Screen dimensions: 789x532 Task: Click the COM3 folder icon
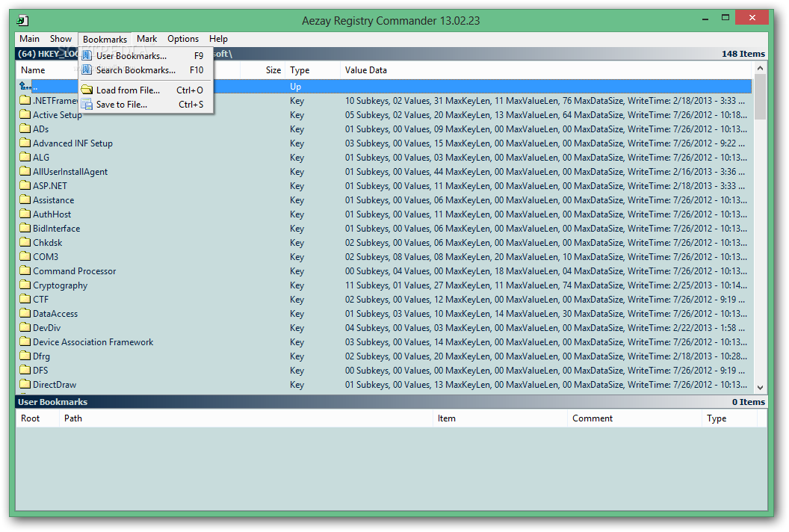tap(25, 256)
